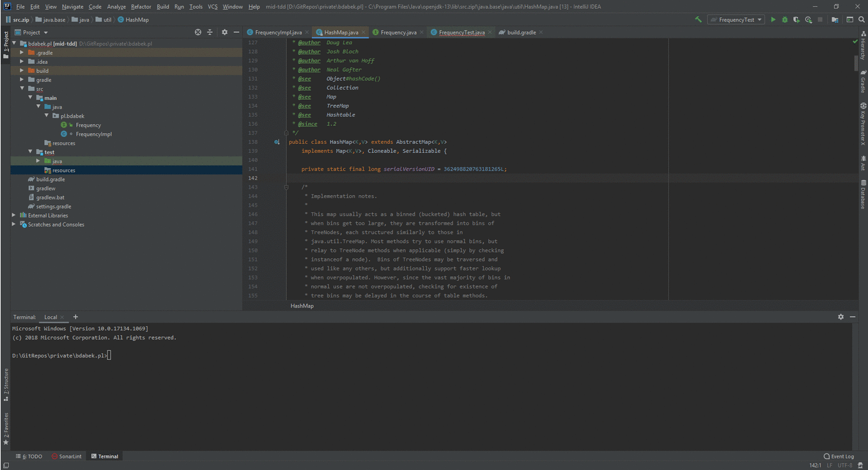868x470 pixels.
Task: Open line separator LF in status bar
Action: [830, 465]
